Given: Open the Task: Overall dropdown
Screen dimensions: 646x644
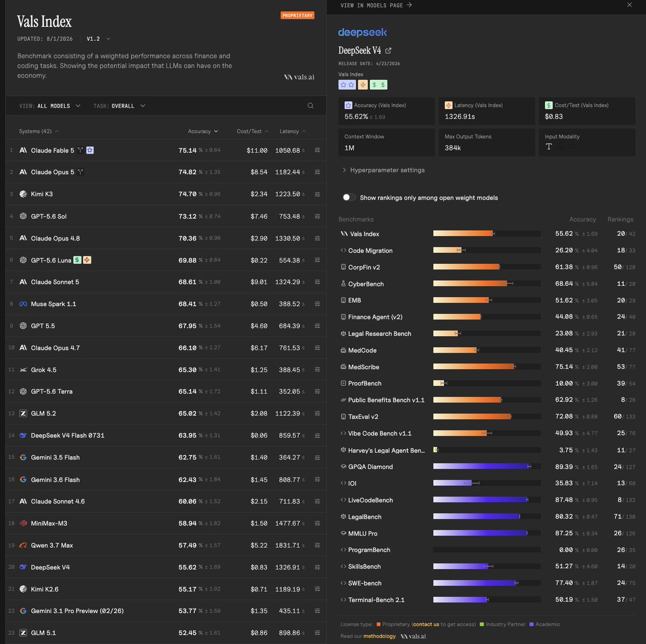Looking at the screenshot, I should coord(119,106).
